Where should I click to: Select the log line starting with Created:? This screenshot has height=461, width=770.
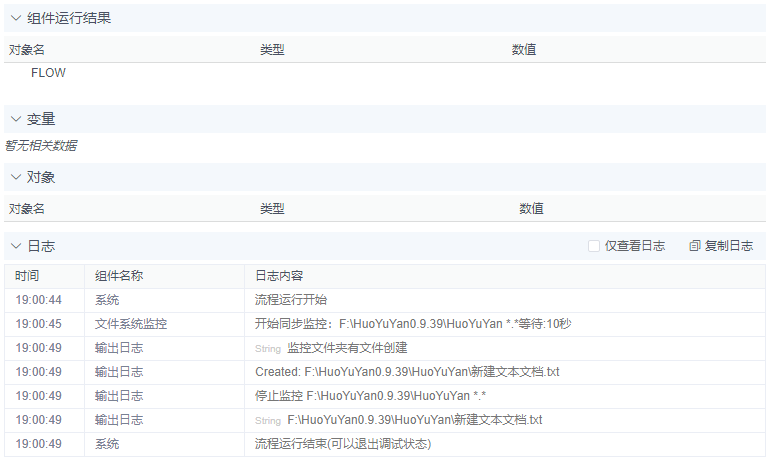pos(407,372)
